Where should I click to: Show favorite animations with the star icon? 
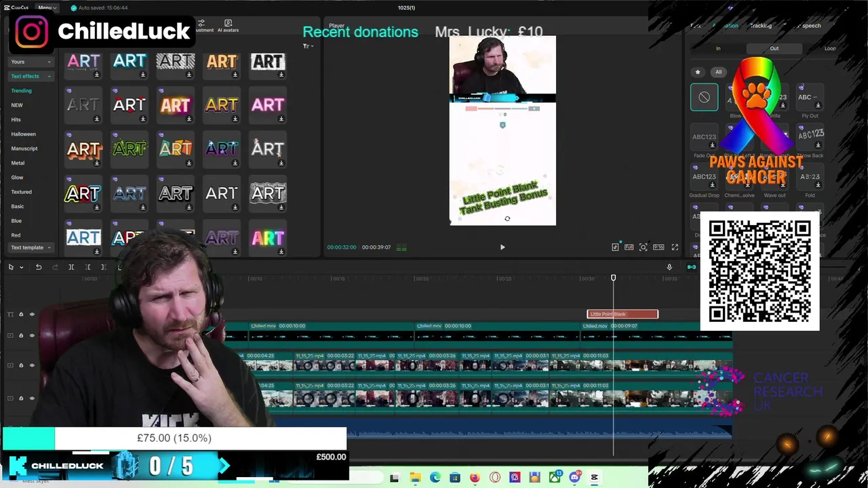pos(698,72)
